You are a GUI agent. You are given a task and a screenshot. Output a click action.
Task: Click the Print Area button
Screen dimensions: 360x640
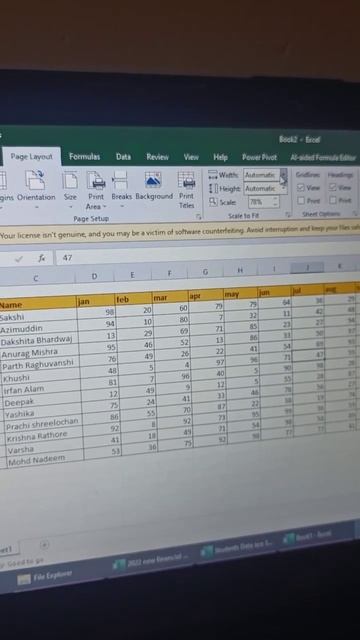tap(96, 191)
